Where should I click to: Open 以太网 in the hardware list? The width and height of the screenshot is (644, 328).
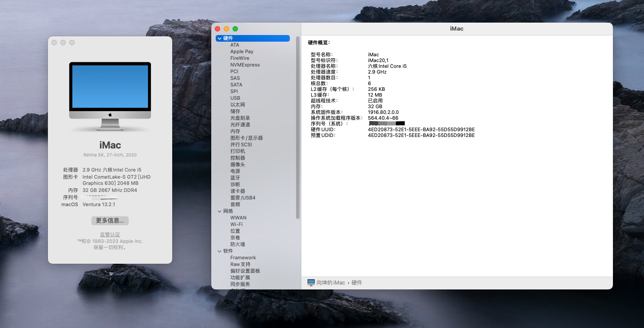[237, 105]
